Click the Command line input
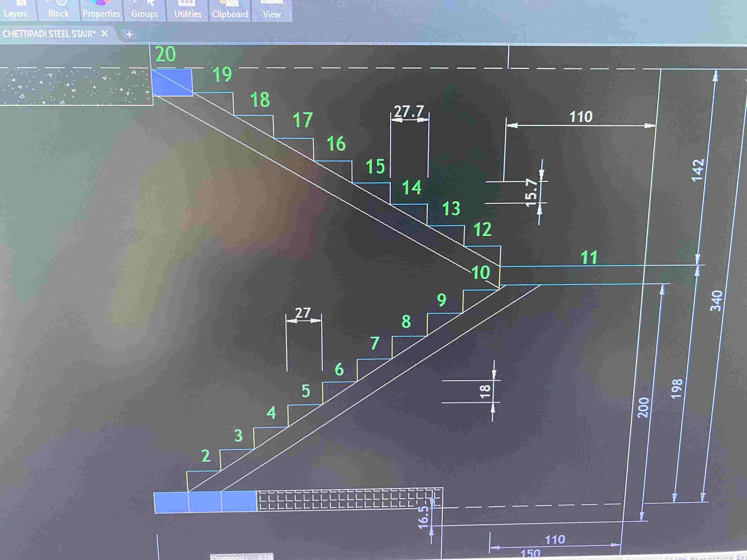This screenshot has width=747, height=560. tap(241, 557)
